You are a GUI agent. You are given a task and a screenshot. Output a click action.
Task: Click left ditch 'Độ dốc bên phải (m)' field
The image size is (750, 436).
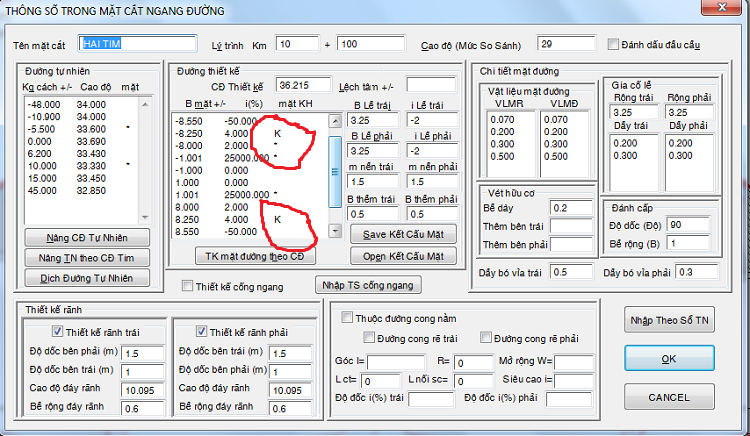point(143,353)
